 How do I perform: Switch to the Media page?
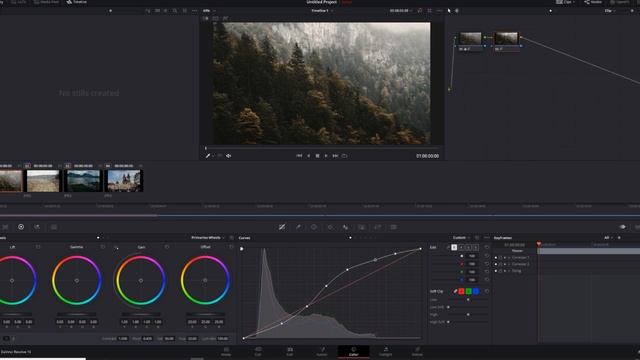pyautogui.click(x=226, y=351)
